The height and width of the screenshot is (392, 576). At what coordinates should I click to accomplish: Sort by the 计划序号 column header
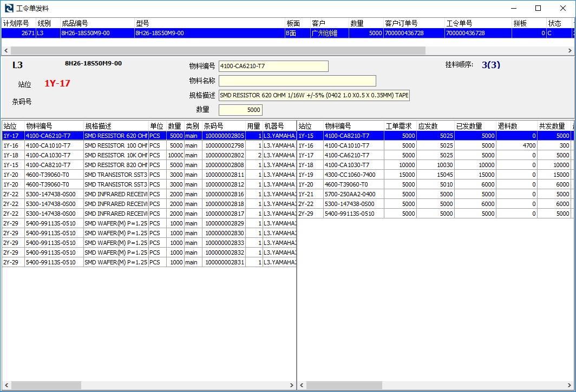18,23
